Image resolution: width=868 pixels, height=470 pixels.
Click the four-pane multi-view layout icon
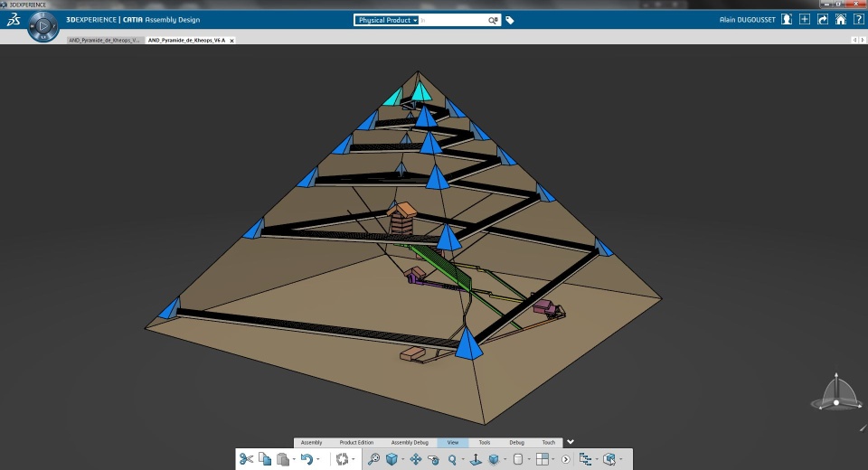[542, 459]
